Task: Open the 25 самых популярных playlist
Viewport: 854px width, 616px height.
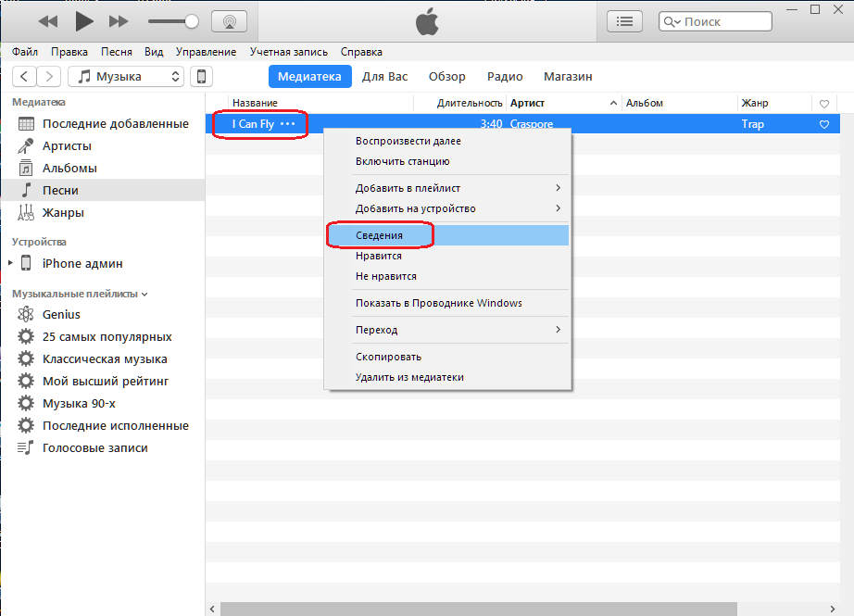Action: pyautogui.click(x=103, y=336)
